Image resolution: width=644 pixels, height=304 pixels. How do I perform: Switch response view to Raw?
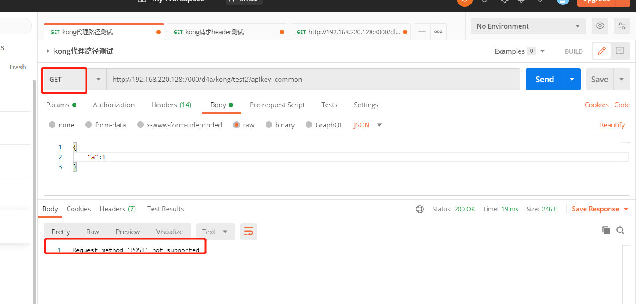tap(93, 232)
